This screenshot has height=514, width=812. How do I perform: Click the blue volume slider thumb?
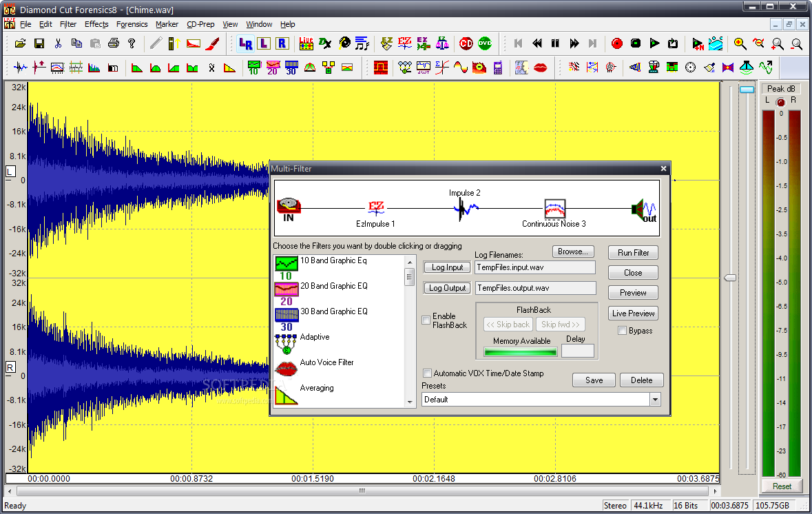coord(747,90)
